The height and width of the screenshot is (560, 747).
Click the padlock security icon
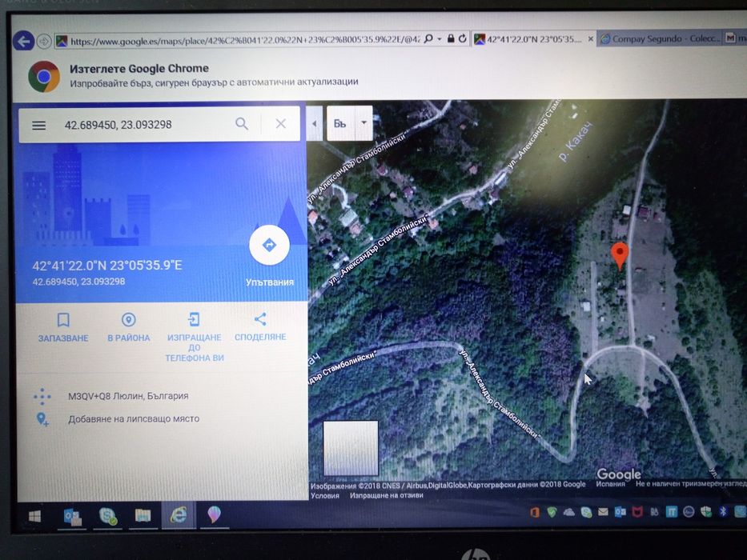click(x=451, y=38)
